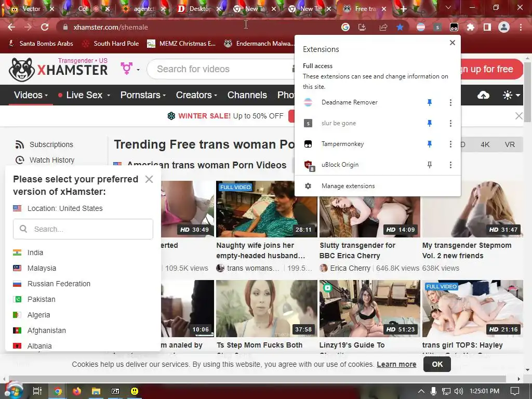
Task: Open the Chrome profile avatar
Action: pos(504,27)
